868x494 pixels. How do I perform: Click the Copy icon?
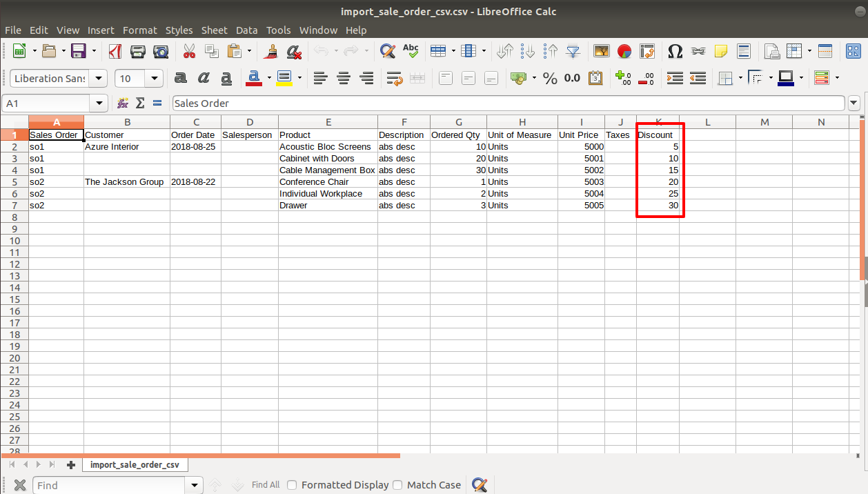coord(212,51)
